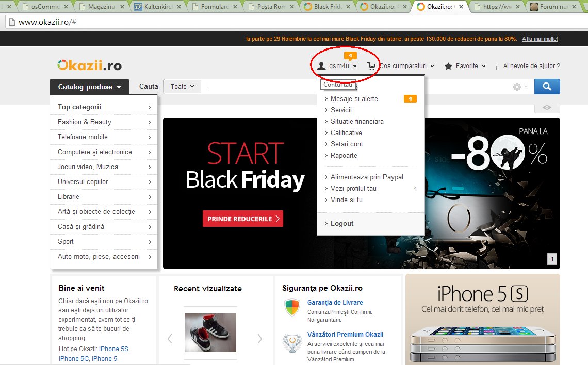Expand the Catalog produse dropdown
The height and width of the screenshot is (365, 588).
coord(89,87)
